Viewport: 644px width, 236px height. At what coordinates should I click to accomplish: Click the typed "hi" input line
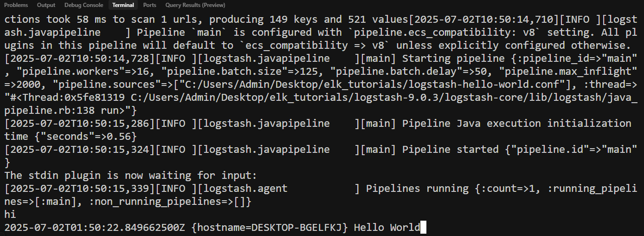click(x=10, y=215)
